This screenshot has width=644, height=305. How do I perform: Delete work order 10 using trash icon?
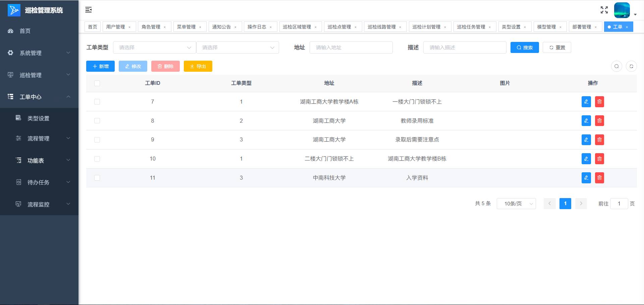[x=599, y=159]
